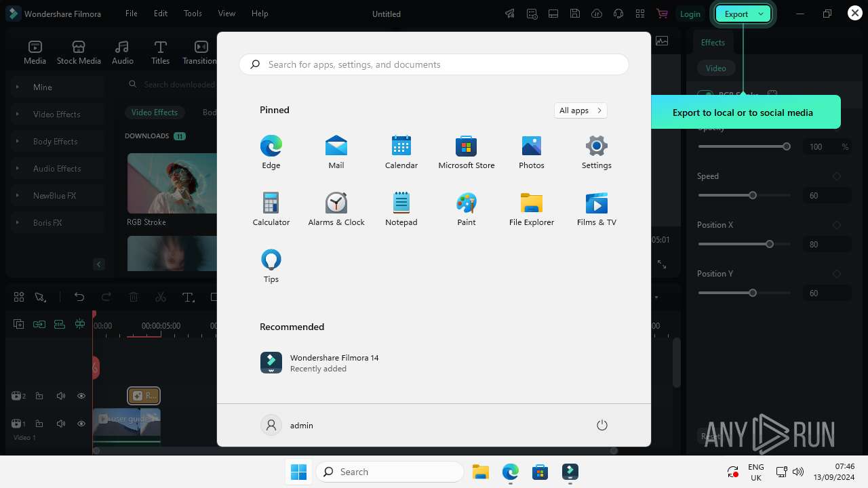Switch to the Titles tab
This screenshot has width=868, height=488.
[161, 53]
